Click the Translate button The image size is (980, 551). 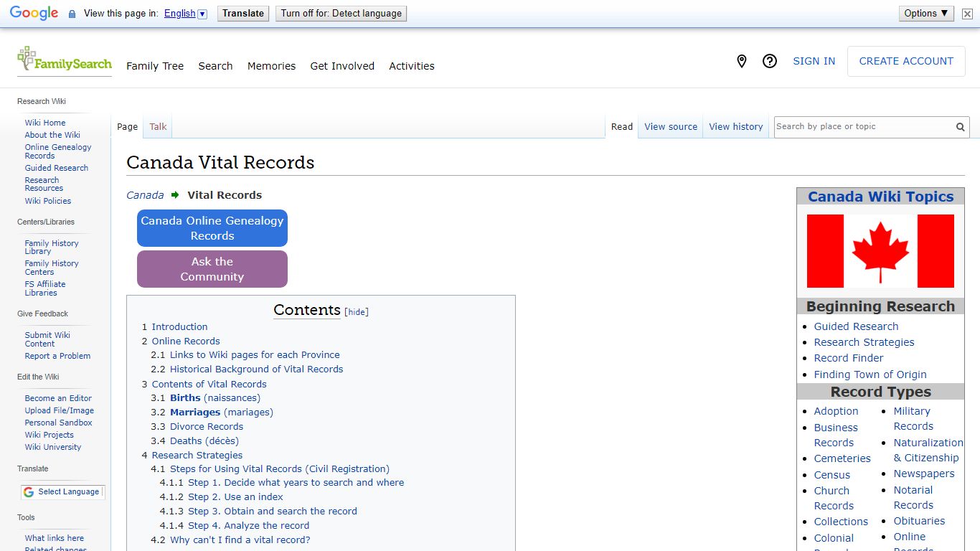243,14
